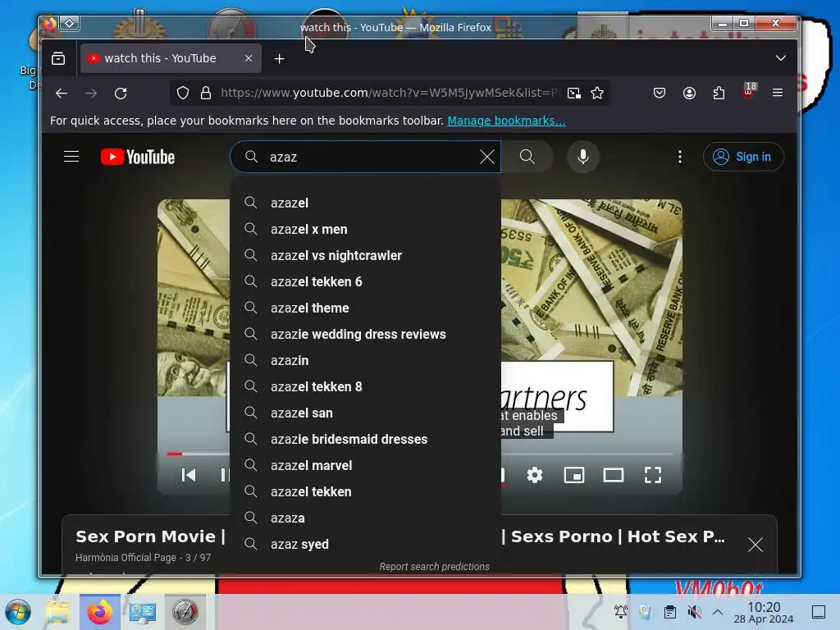840x630 pixels.
Task: Open Firefox tracking protection shield
Action: tap(183, 94)
